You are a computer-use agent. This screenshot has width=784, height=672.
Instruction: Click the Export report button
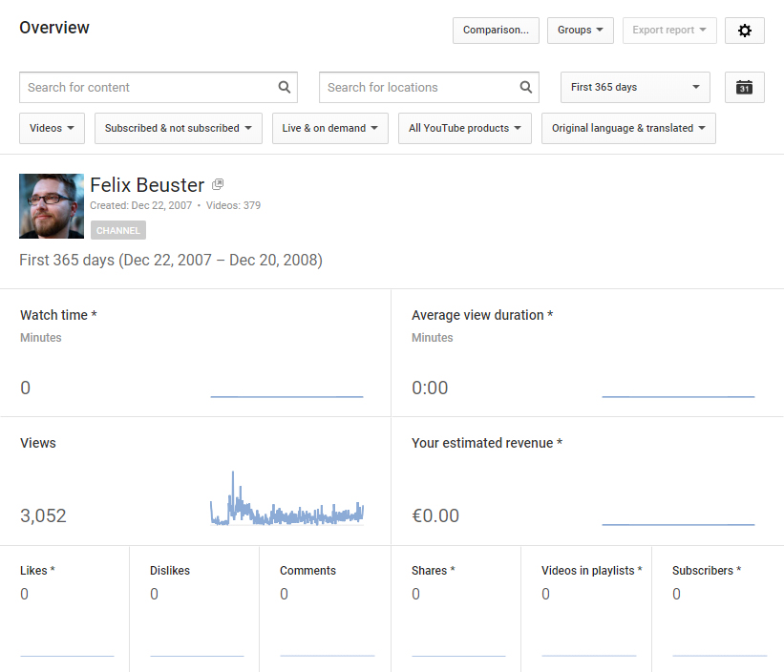pyautogui.click(x=668, y=31)
